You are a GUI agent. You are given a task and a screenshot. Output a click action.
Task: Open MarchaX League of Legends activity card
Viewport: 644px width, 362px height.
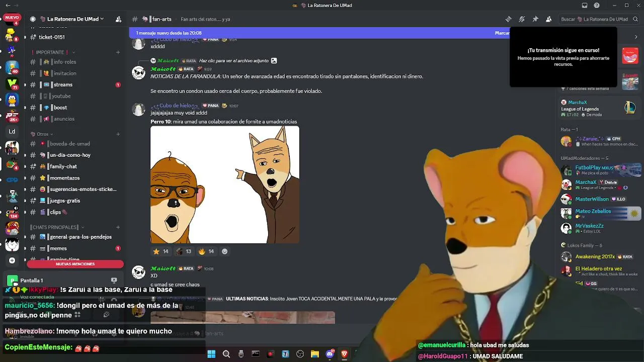tap(599, 109)
